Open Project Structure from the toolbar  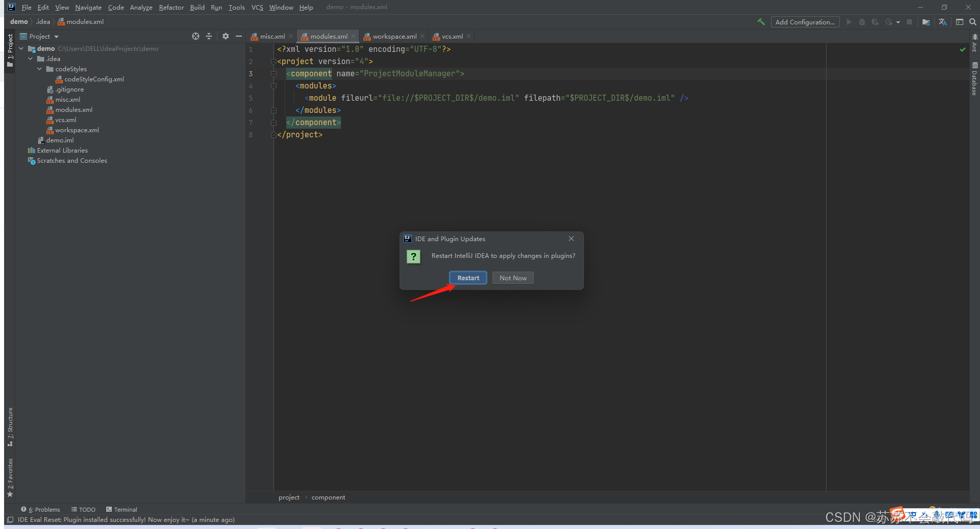[x=926, y=22]
